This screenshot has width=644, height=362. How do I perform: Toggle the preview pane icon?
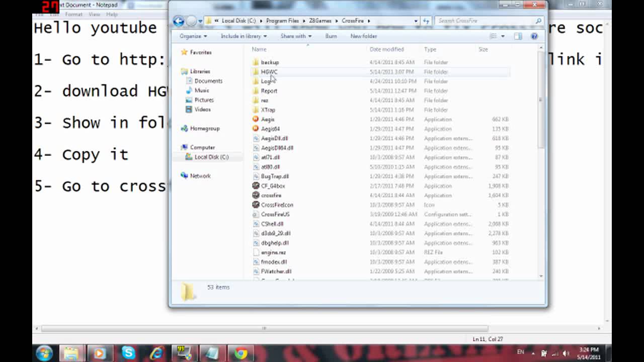[x=518, y=36]
